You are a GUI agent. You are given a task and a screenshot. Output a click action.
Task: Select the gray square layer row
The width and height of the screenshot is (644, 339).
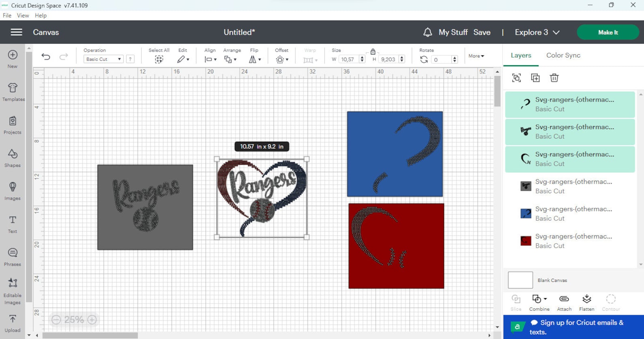[x=570, y=186]
